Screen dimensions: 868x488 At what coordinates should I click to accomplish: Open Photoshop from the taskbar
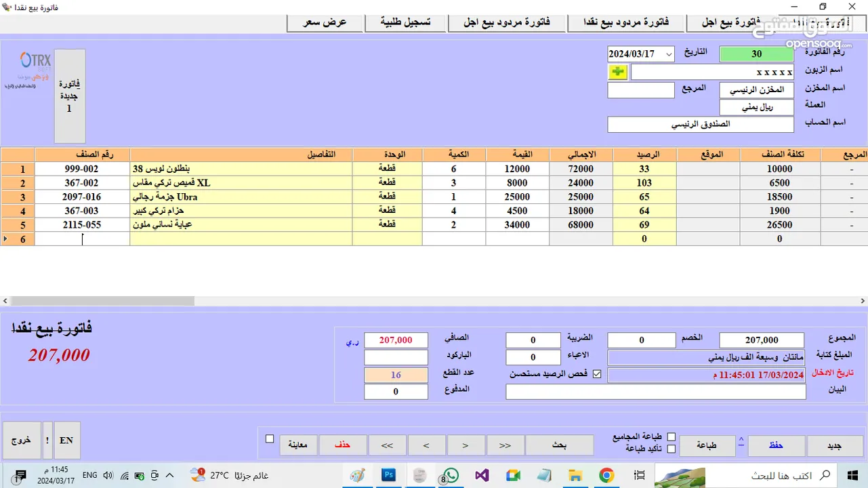tap(388, 475)
